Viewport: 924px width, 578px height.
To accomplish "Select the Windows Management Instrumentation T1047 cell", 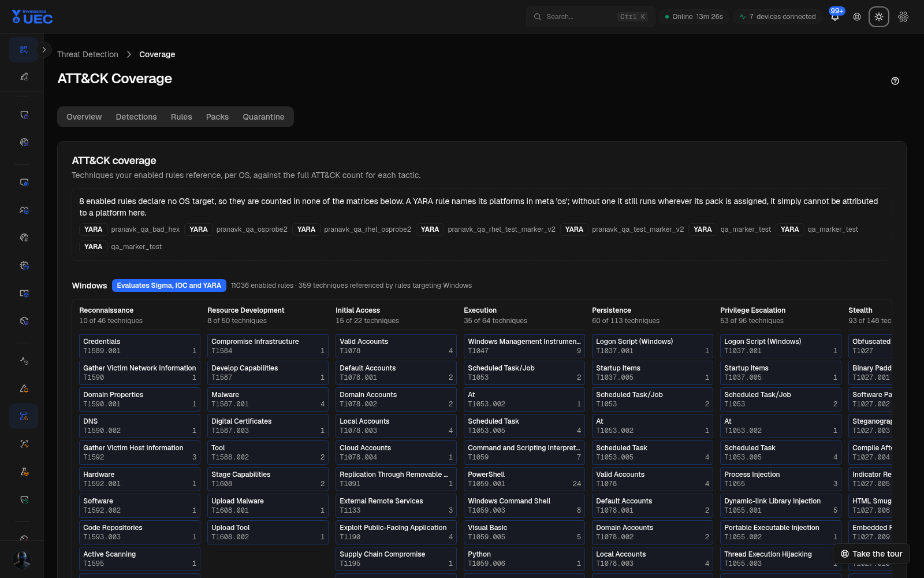I will click(524, 346).
